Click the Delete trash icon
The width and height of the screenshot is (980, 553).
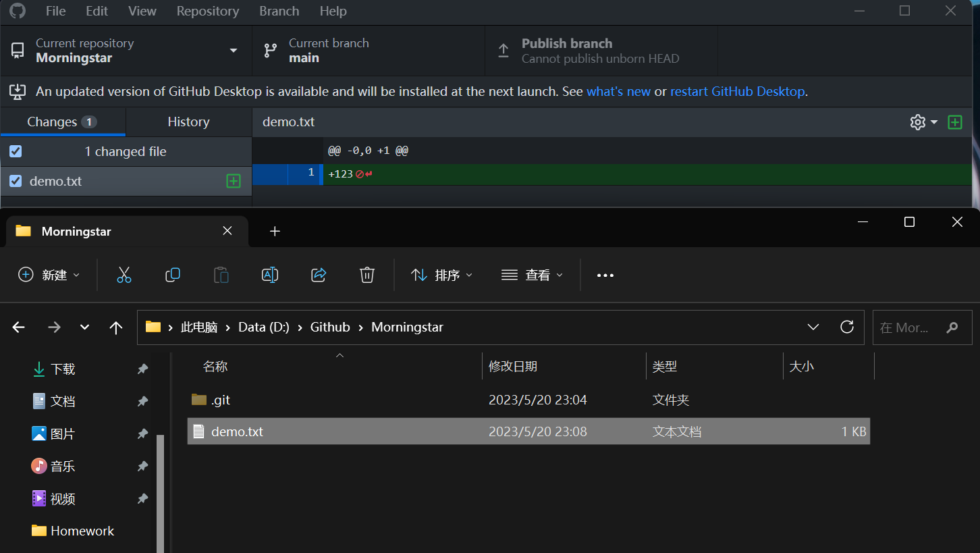[x=367, y=275]
